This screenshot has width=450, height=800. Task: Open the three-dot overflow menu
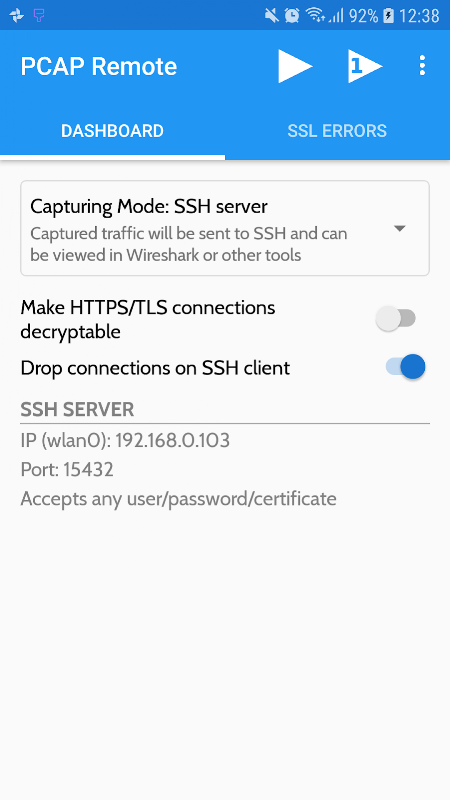coord(422,66)
